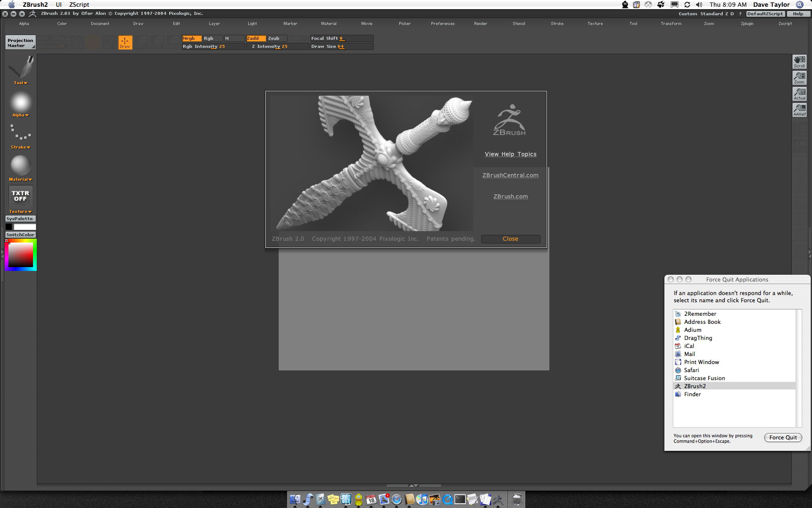Screen dimensions: 812x508
Task: Adjust the Rgb Intensity slider
Action: tap(214, 47)
